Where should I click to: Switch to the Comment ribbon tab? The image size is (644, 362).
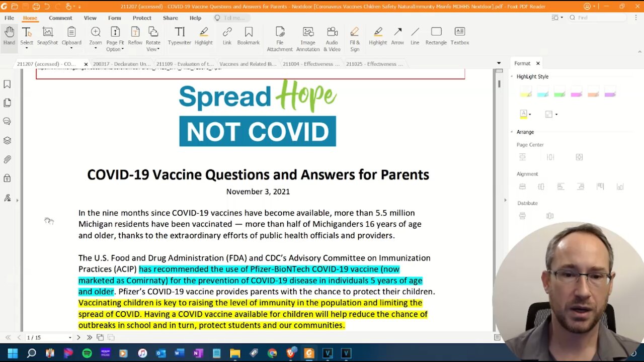point(60,18)
